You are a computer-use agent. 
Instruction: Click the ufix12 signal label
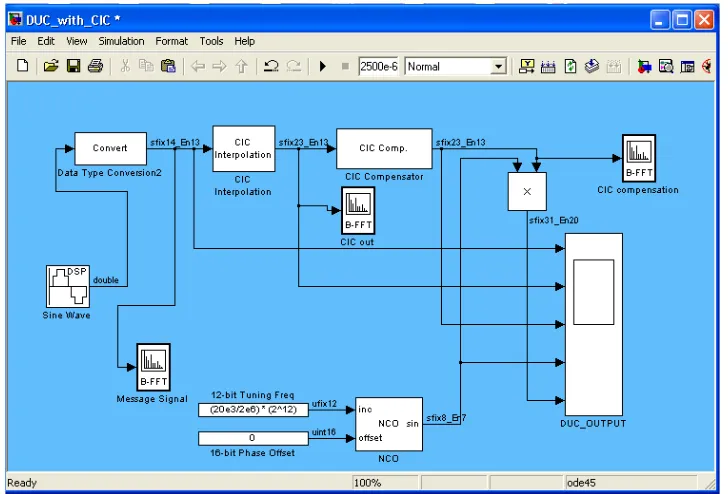(324, 404)
